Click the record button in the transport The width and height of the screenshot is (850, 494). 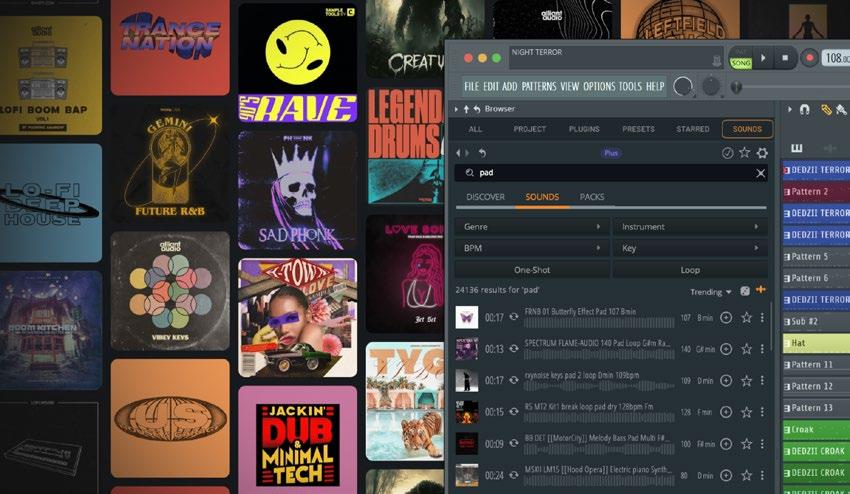coord(809,57)
